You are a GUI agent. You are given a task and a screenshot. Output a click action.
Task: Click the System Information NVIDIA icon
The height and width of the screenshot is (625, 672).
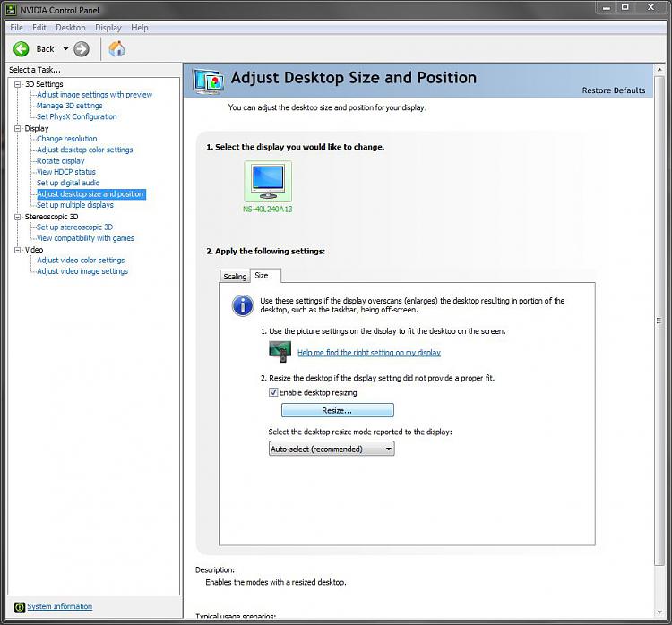[20, 606]
